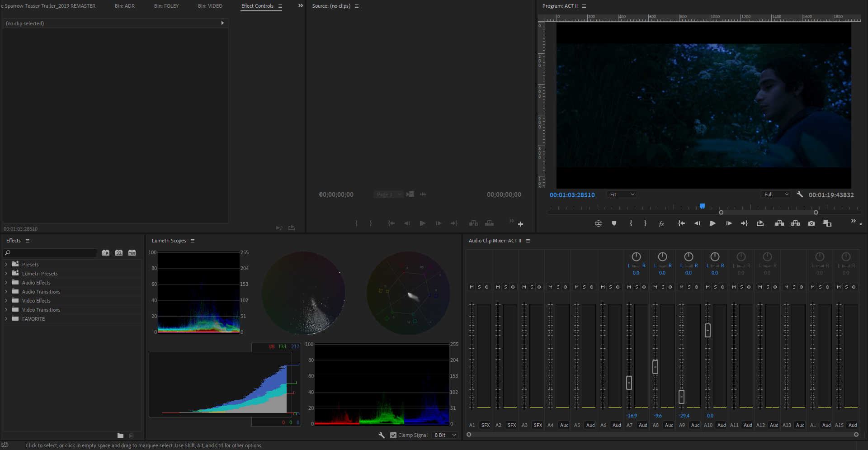Filter Effects panel by 32-bit Color effects

pos(119,253)
